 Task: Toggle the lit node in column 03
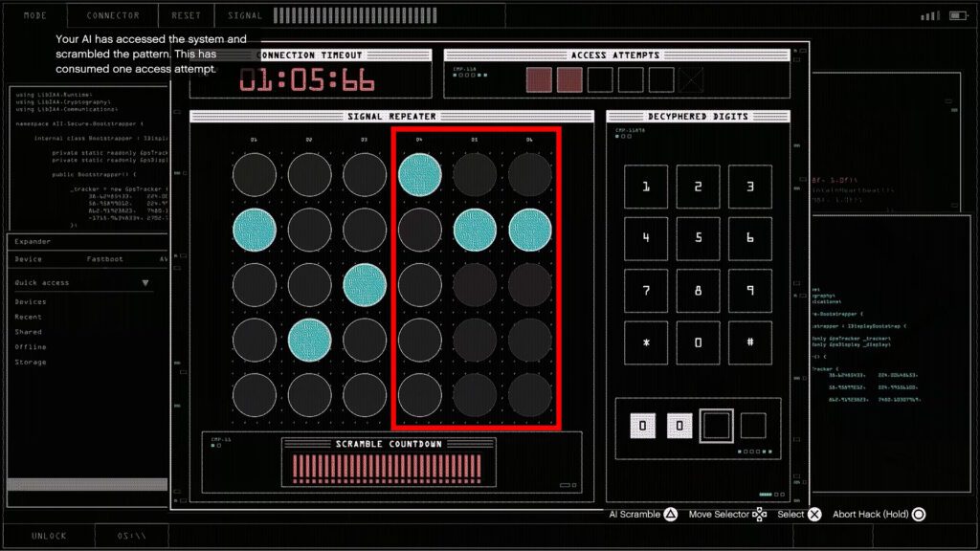(365, 285)
